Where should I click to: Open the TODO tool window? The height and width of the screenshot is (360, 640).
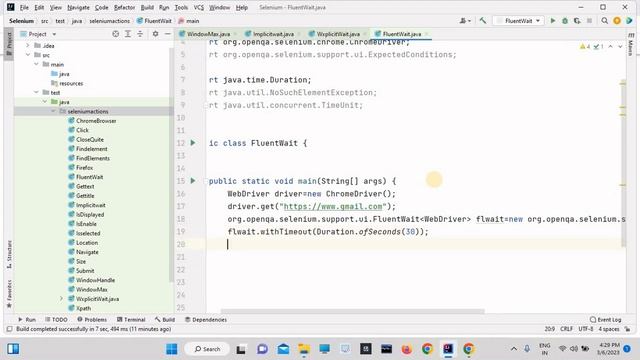pyautogui.click(x=56, y=319)
